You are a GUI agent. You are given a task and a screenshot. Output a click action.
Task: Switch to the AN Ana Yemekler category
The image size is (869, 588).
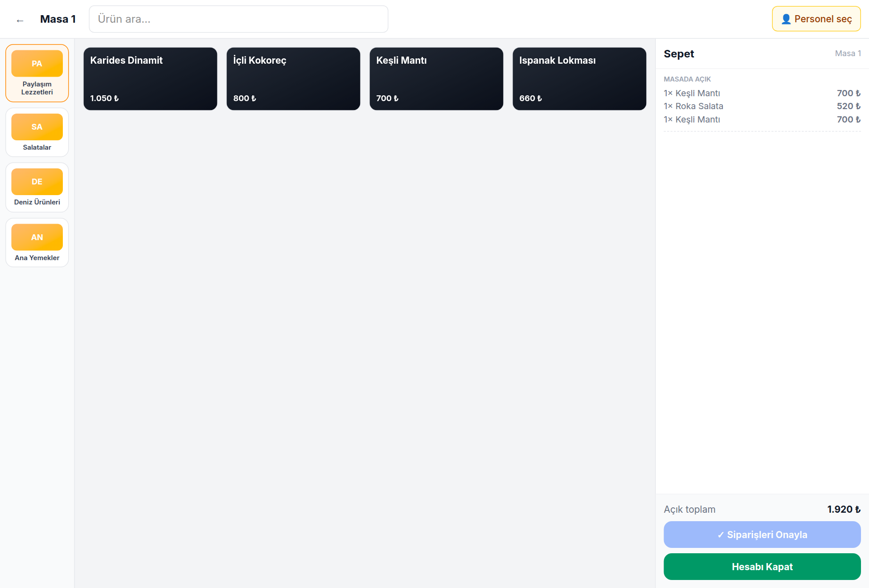point(37,243)
